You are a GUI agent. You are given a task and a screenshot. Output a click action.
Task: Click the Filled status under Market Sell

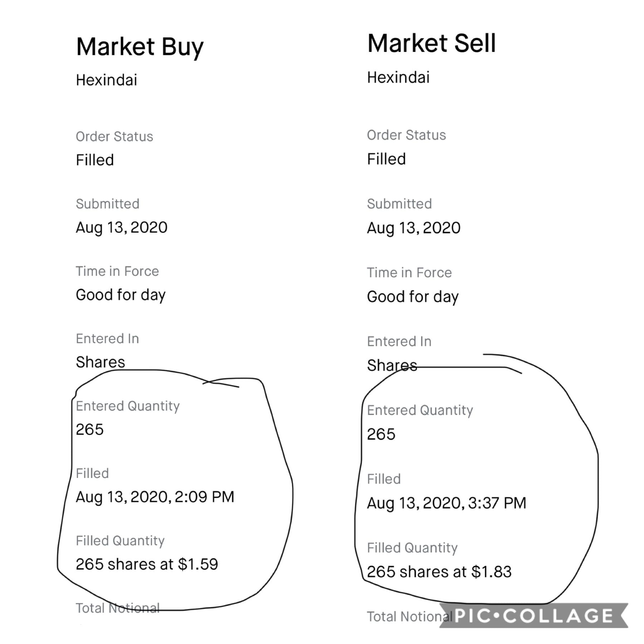point(386,159)
